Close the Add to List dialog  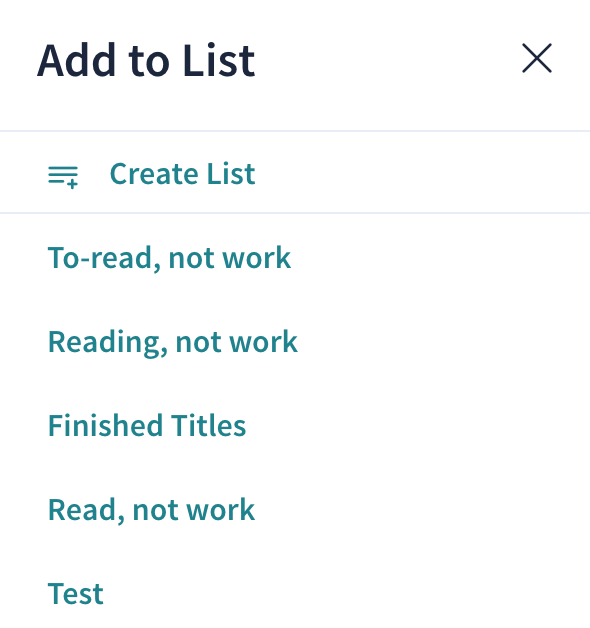[x=537, y=58]
